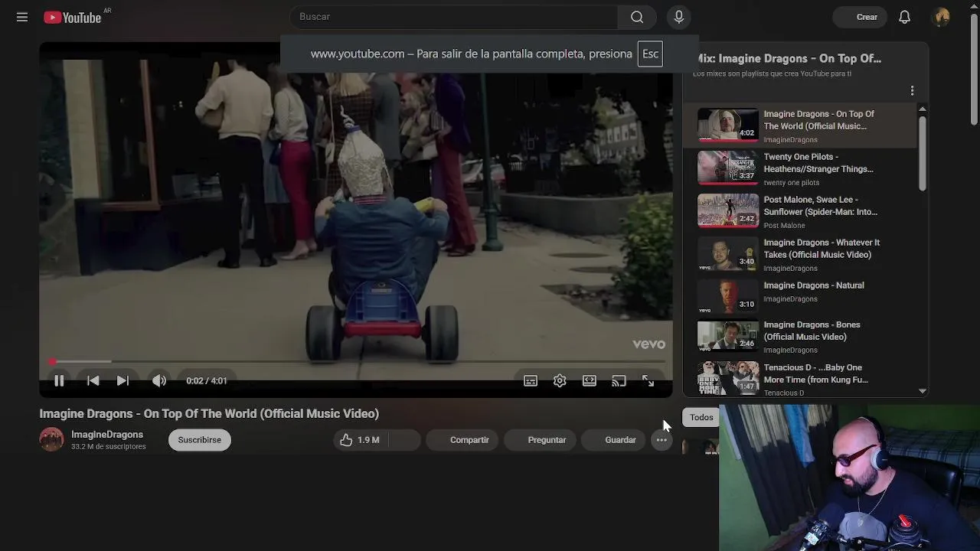Open the Crear button
This screenshot has height=551, width=980.
[x=860, y=17]
